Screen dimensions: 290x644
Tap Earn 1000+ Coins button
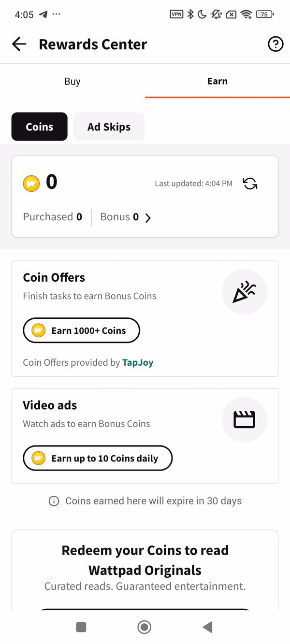click(x=81, y=330)
